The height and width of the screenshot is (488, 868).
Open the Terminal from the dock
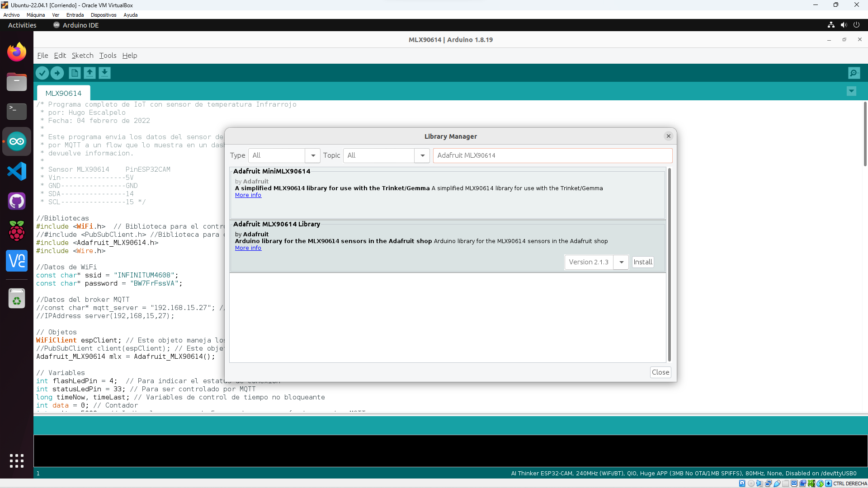tap(17, 111)
